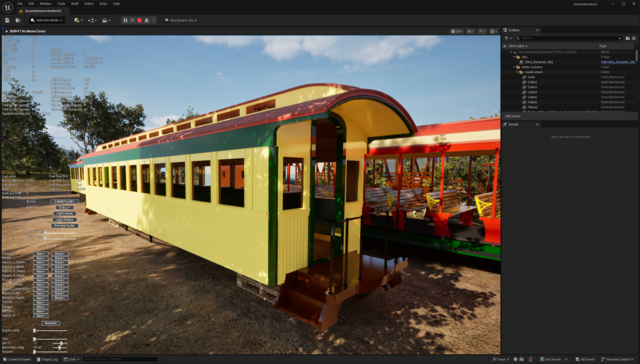Click the Edit Ultra_Dynamic_Sky link
This screenshot has height=364, width=640.
[x=617, y=62]
